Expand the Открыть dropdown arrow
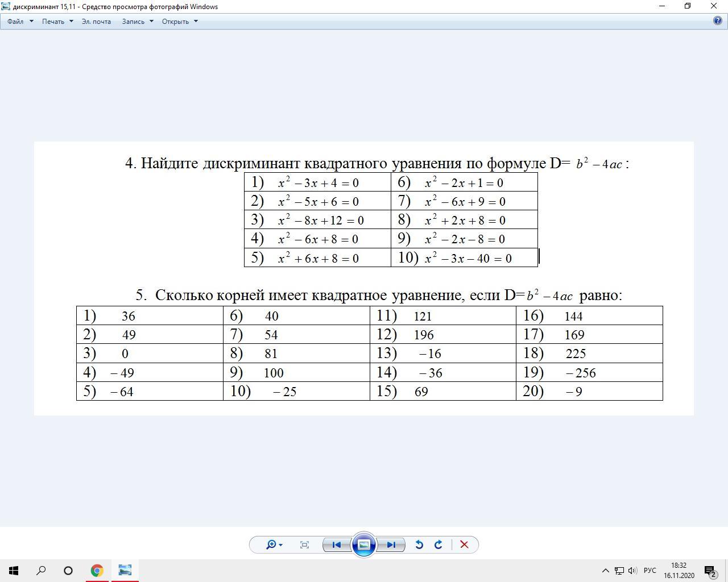Viewport: 728px width, 582px height. pyautogui.click(x=196, y=21)
